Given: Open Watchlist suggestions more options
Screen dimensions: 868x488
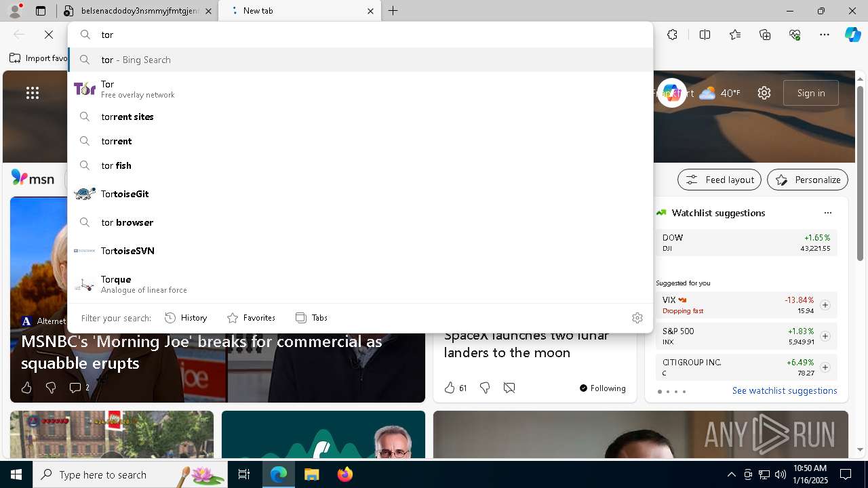Looking at the screenshot, I should point(828,213).
